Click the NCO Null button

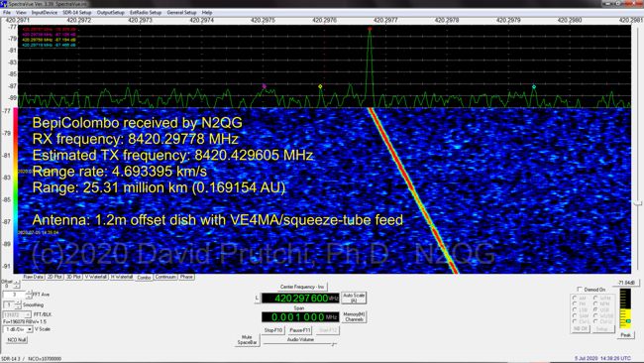pos(17,340)
